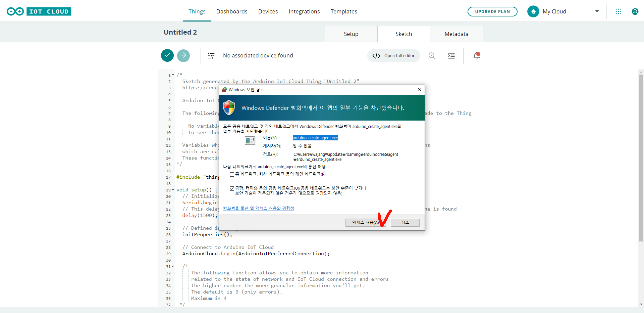The width and height of the screenshot is (644, 313).
Task: Click Open full editor button
Action: tap(394, 56)
